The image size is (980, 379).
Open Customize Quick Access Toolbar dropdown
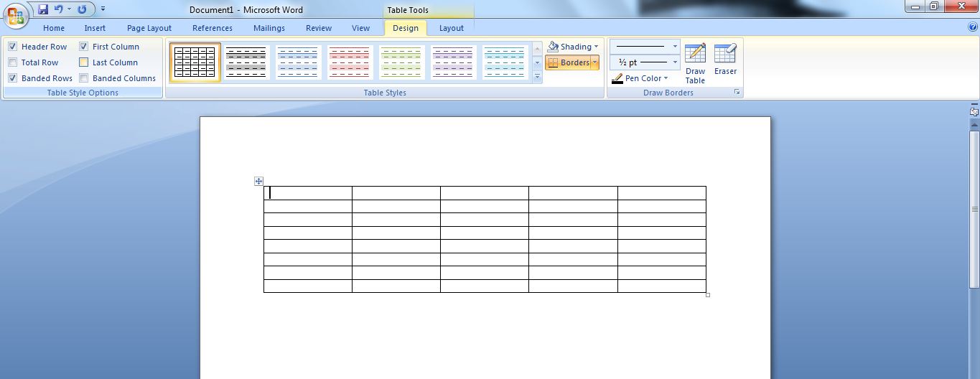coord(103,9)
